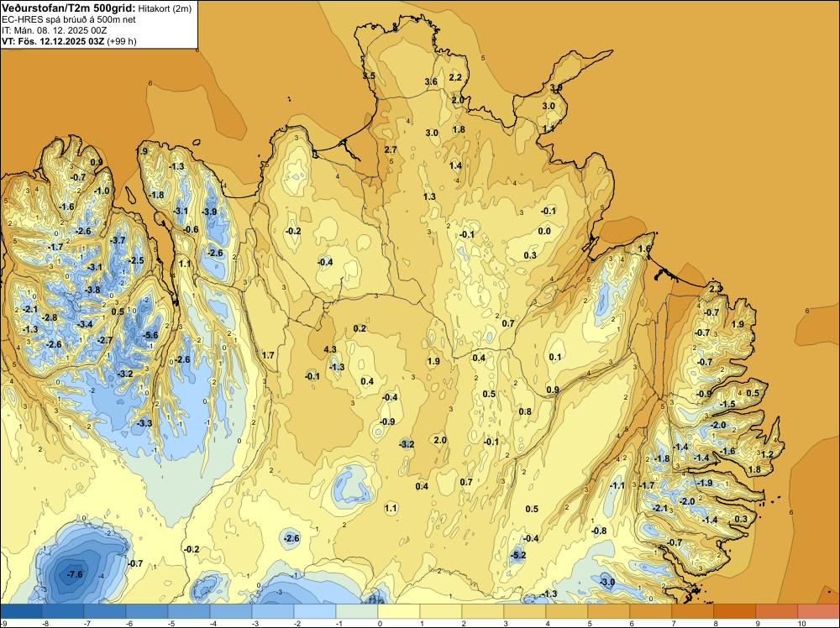This screenshot has height=628, width=840.
Task: Click the legend scale label -9
Action: pyautogui.click(x=4, y=623)
